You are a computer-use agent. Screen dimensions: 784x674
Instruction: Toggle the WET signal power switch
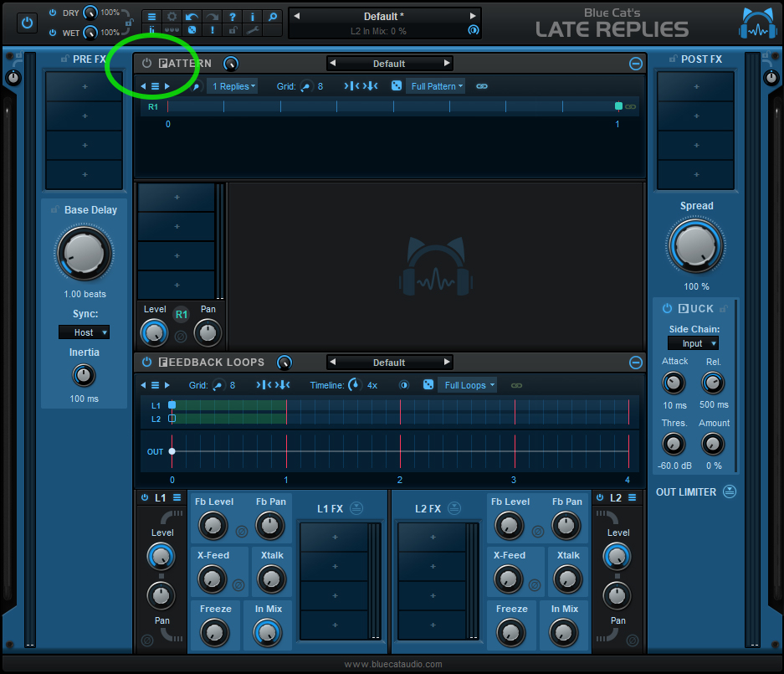(x=53, y=33)
